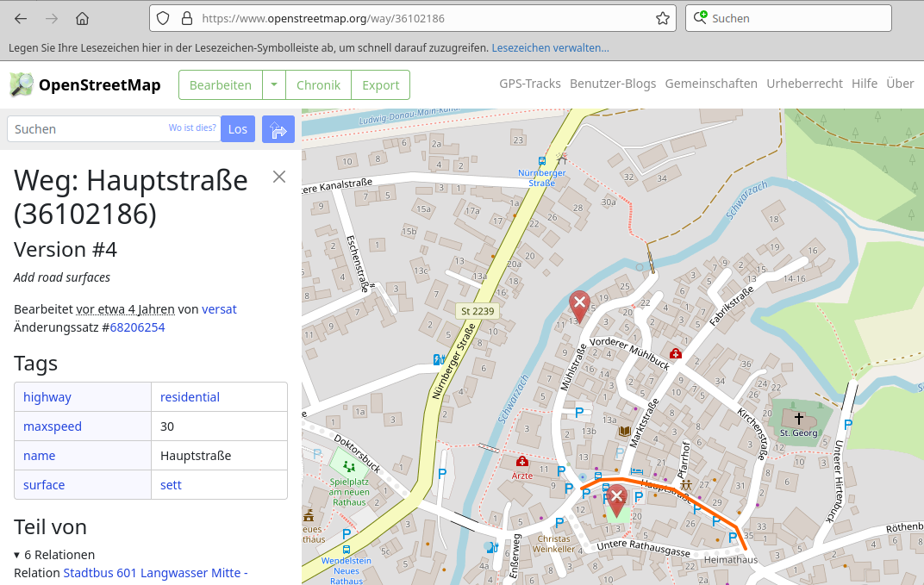The image size is (924, 585).
Task: Click the church cross icon at St. Georg
Action: pyautogui.click(x=799, y=418)
